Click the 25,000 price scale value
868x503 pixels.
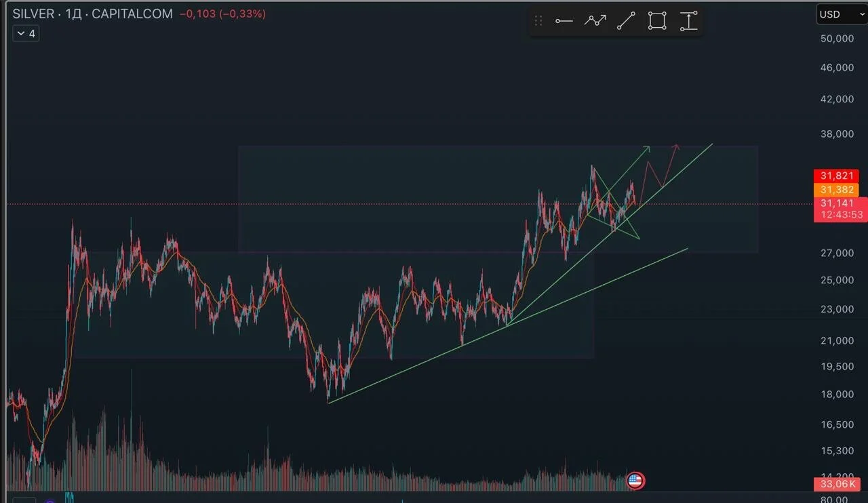pos(837,280)
